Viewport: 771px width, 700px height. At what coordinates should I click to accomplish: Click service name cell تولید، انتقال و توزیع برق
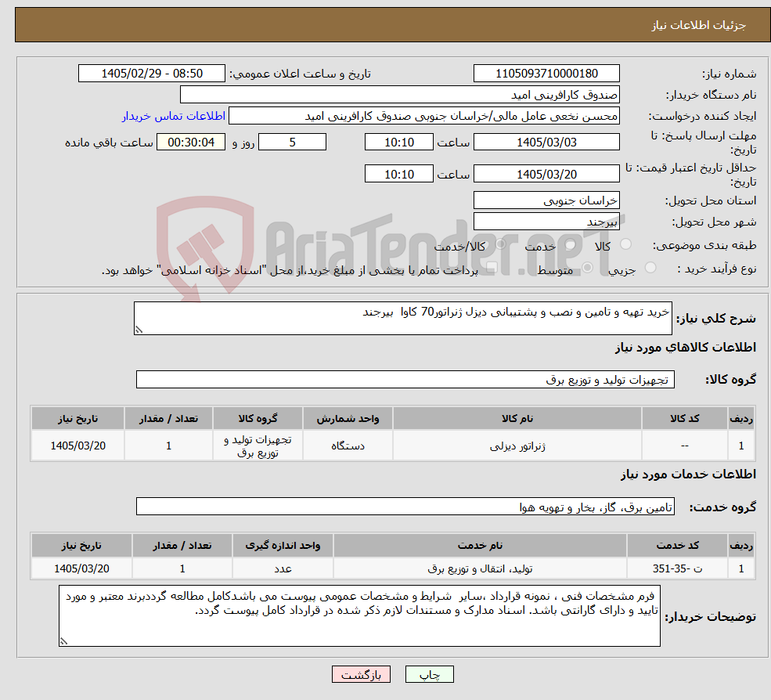coord(480,568)
